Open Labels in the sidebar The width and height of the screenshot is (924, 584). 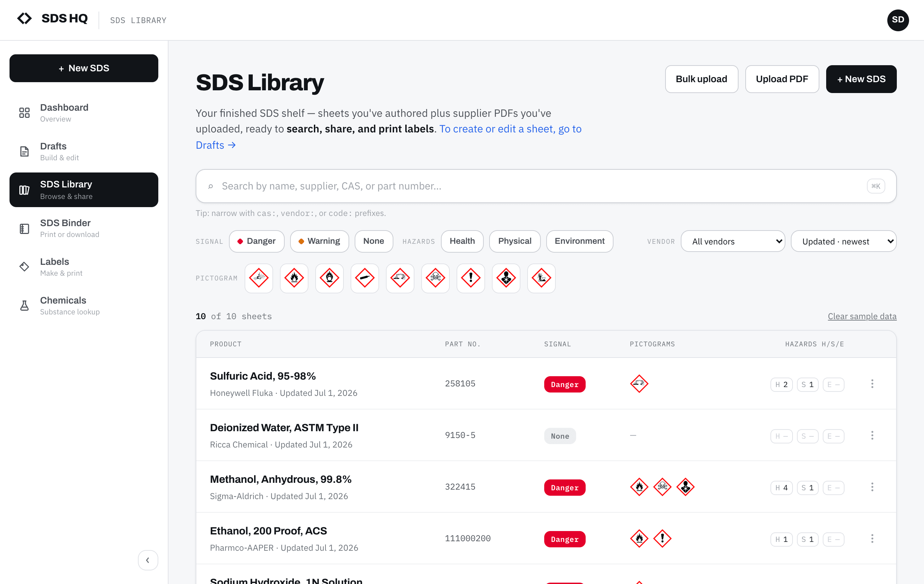[84, 267]
